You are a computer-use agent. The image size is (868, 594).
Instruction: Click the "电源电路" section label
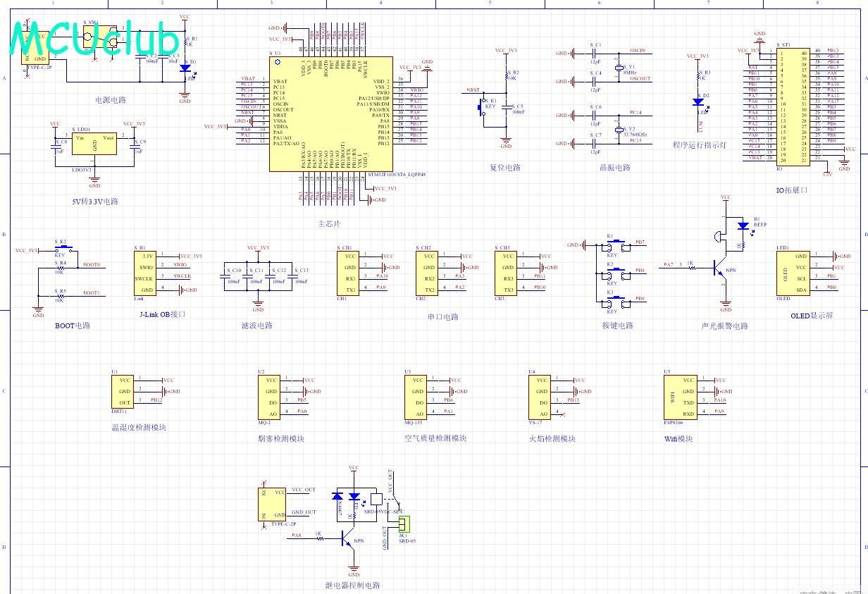click(x=112, y=100)
